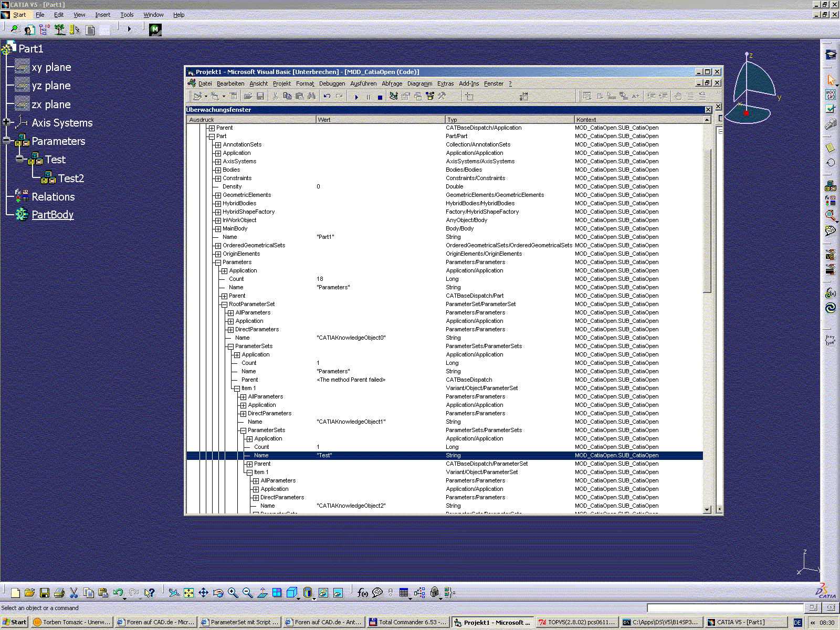Click the Ausdruck column header

(251, 120)
